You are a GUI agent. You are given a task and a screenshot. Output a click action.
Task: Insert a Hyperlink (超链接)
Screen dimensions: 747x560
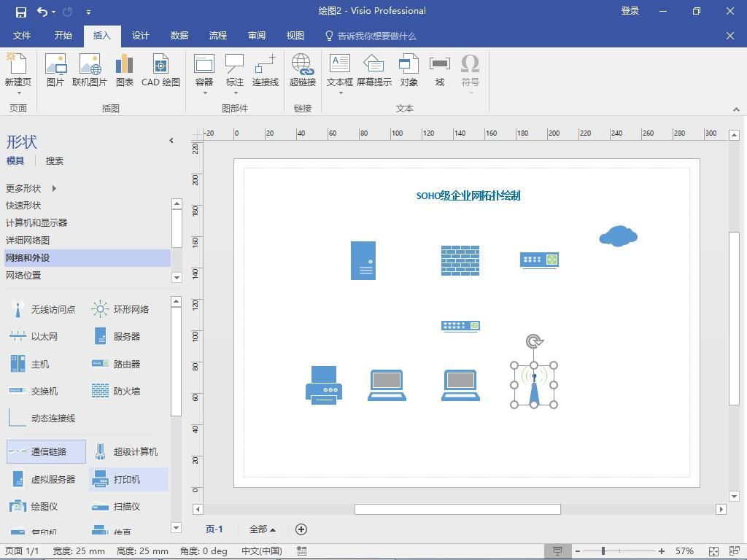coord(303,71)
